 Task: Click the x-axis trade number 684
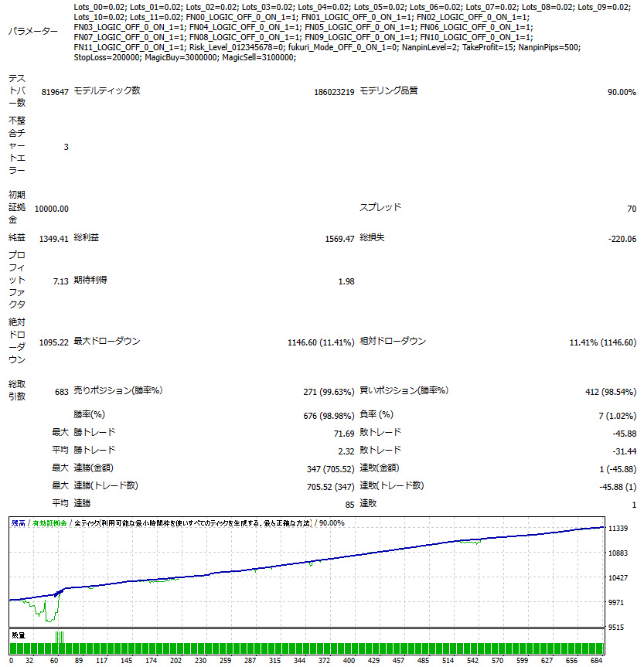point(596,661)
